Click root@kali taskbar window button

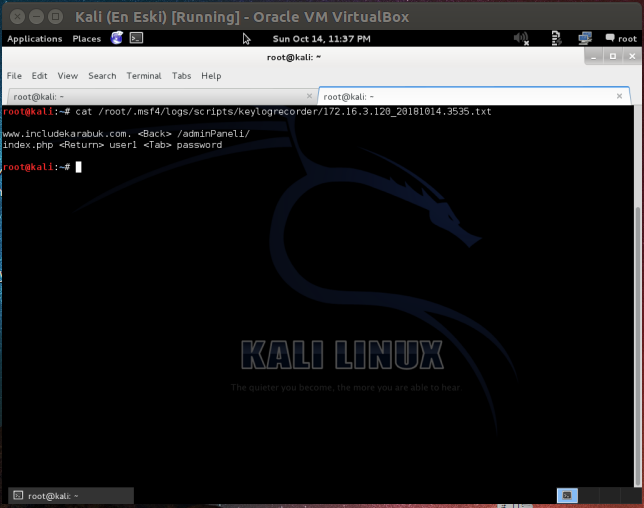(71, 496)
